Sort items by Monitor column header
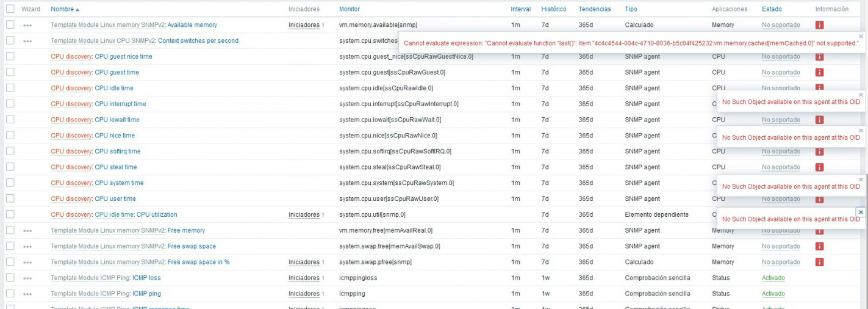 coord(350,9)
